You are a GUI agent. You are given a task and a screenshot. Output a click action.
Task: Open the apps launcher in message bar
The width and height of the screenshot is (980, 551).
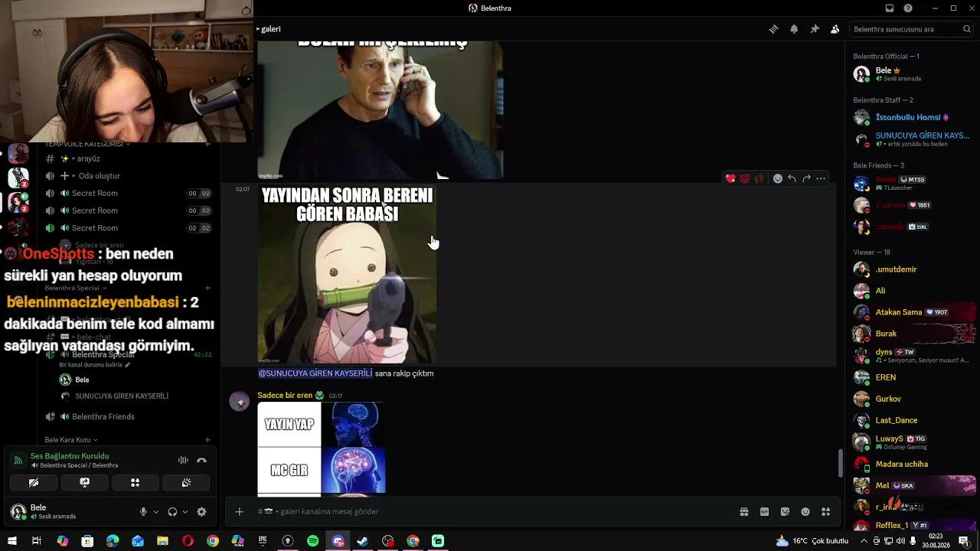pyautogui.click(x=825, y=511)
